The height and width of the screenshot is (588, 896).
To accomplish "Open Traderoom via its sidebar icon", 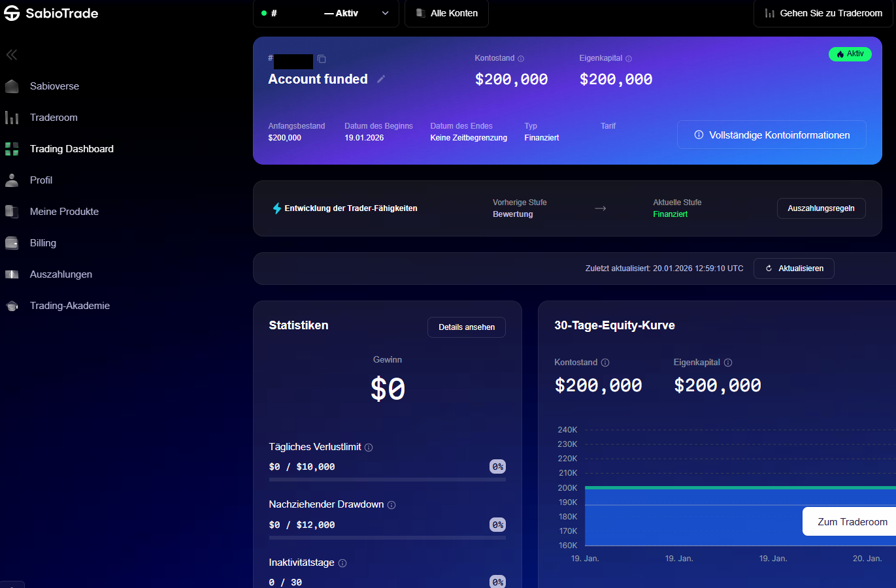I will (x=11, y=117).
